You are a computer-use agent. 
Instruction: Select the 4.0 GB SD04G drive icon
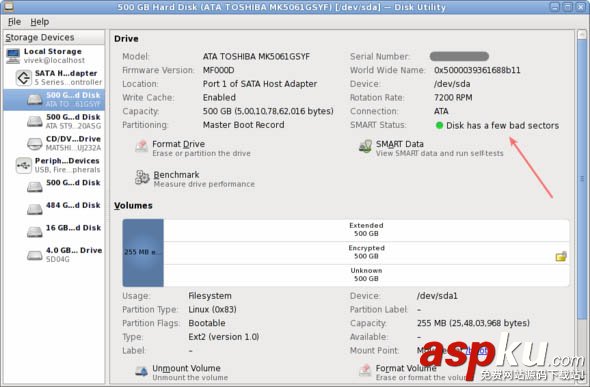pos(35,255)
